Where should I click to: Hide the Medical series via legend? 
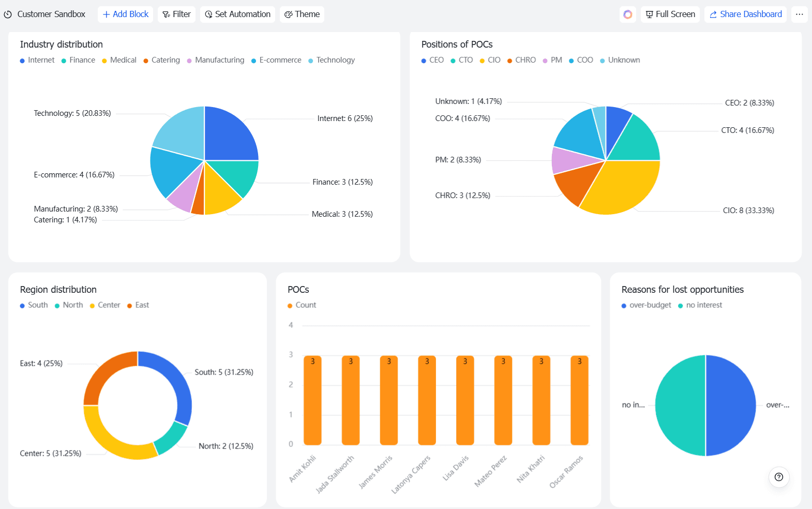(x=119, y=60)
